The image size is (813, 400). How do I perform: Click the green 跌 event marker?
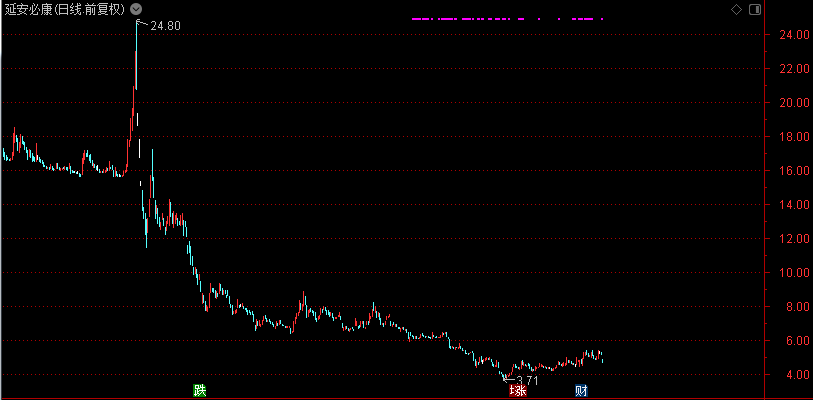click(x=201, y=390)
